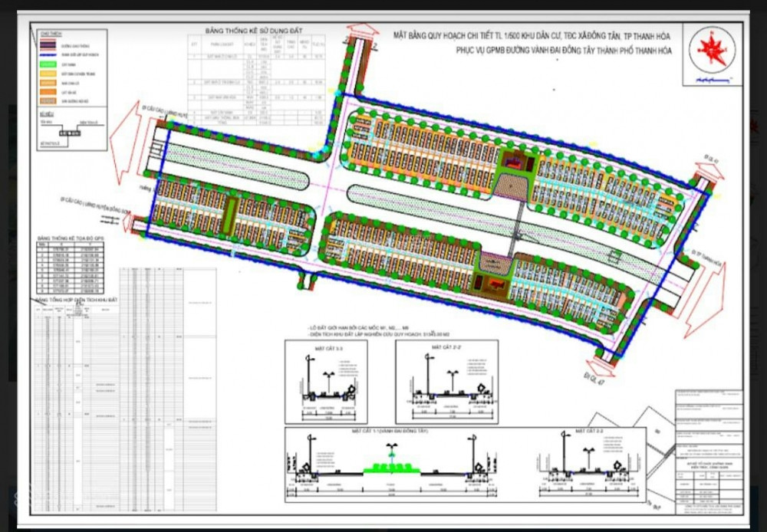This screenshot has height=532, width=767.
Task: Click the green median trees in section 1-1
Action: [391, 465]
